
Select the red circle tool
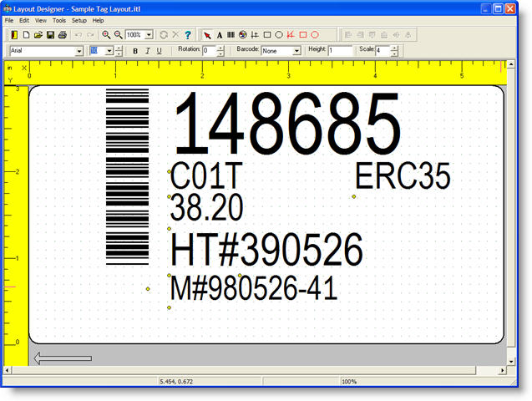315,35
